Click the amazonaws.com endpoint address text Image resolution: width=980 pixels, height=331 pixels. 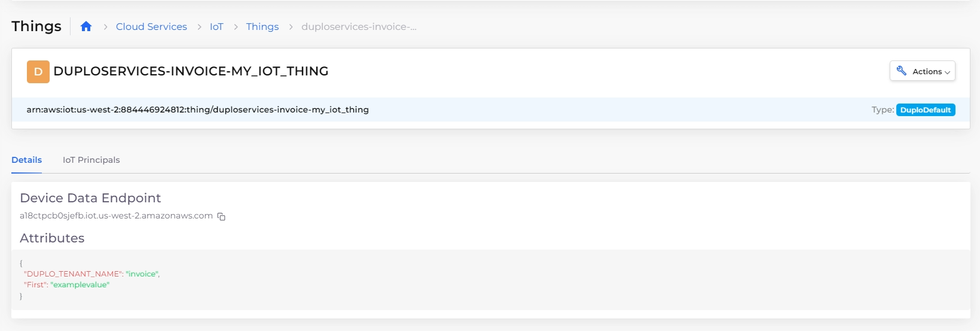pyautogui.click(x=116, y=215)
